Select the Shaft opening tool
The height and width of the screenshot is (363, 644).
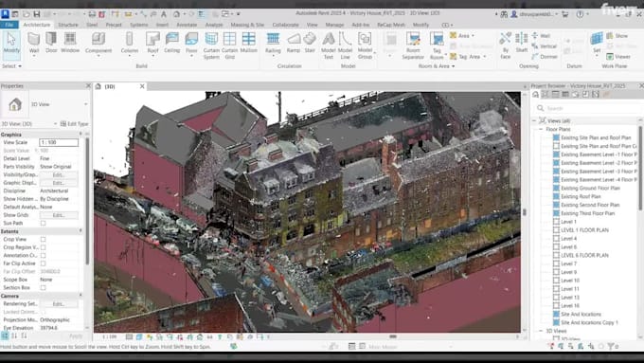pyautogui.click(x=522, y=43)
